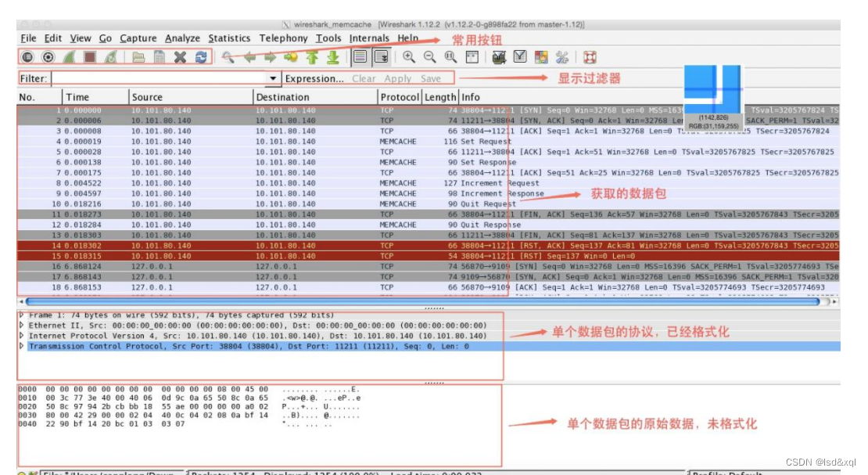Go forward in packet history
Viewport: 868px width, 475px height.
click(270, 57)
